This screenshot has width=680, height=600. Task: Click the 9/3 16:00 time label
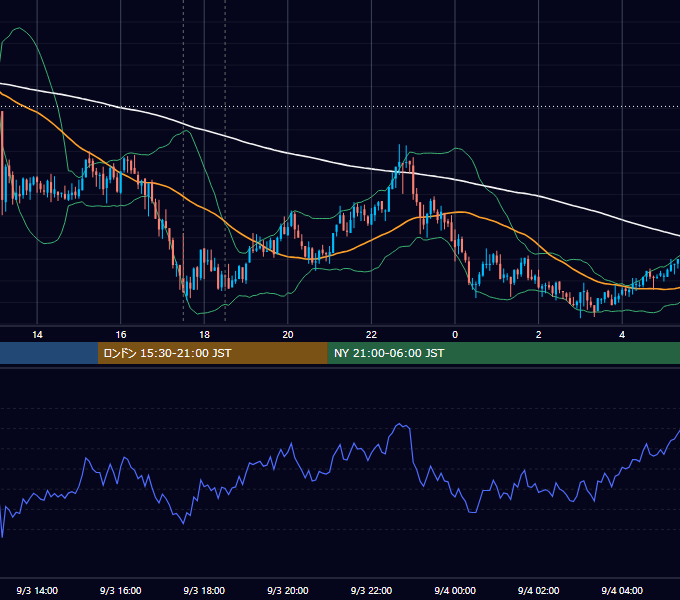point(121,590)
